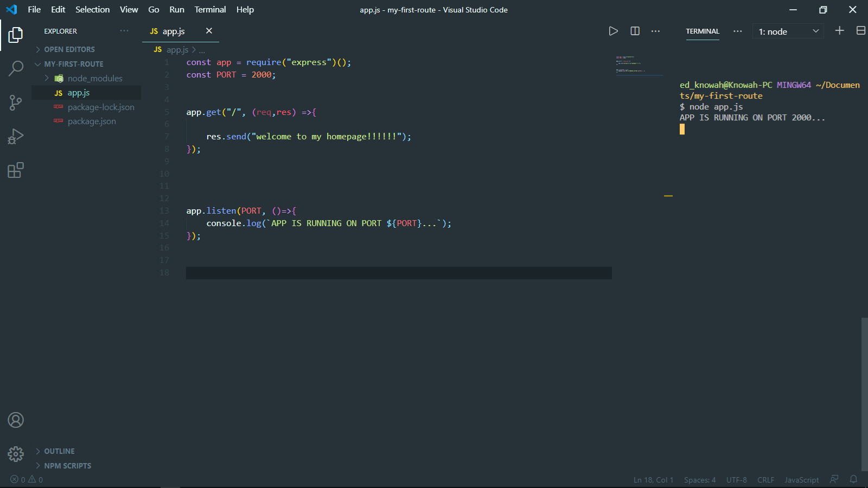Click the VS Code logo icon
The image size is (868, 488).
click(x=11, y=9)
